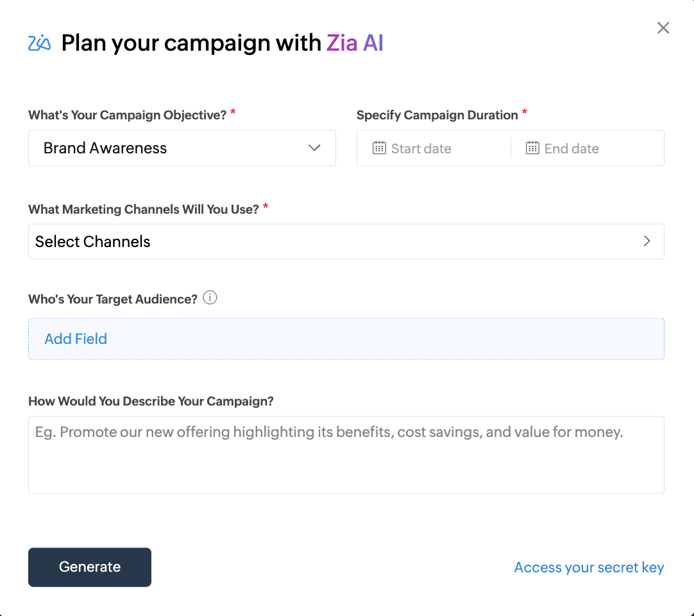Click the Zia logo icon
Image resolution: width=694 pixels, height=616 pixels.
pyautogui.click(x=40, y=43)
